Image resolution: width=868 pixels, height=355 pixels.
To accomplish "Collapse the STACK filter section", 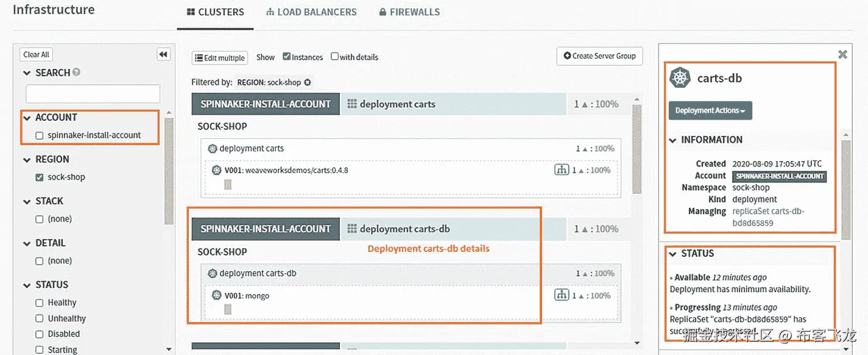I will pyautogui.click(x=27, y=201).
